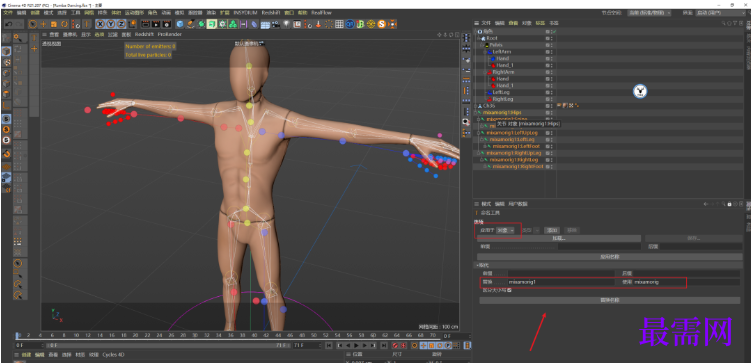Open the 应用于 对象 dropdown
751x363 pixels.
505,230
